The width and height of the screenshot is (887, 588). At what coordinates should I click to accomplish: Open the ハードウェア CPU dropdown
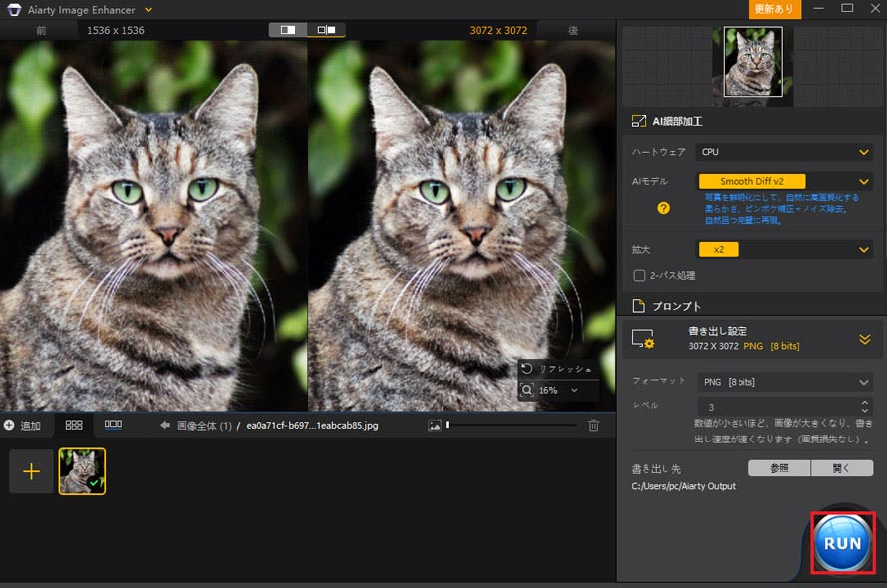point(784,152)
